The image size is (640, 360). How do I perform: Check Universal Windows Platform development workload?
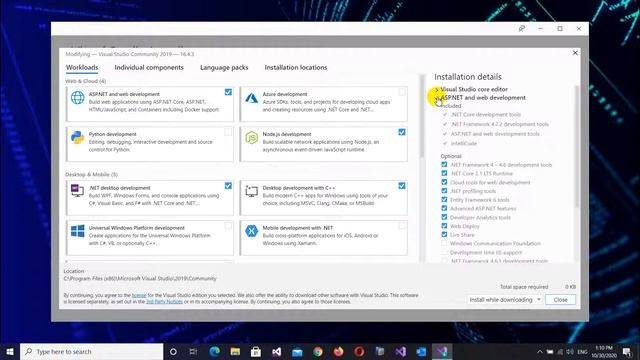(x=228, y=226)
